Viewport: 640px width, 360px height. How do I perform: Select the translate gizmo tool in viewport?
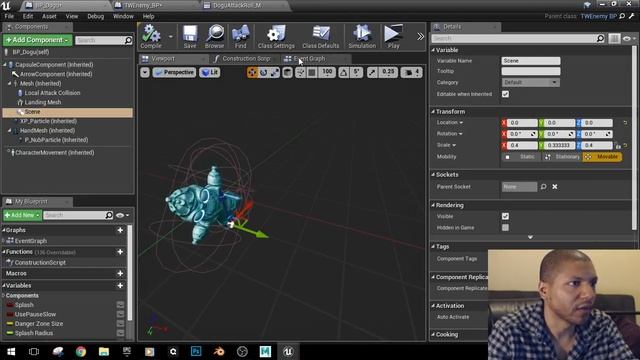252,72
